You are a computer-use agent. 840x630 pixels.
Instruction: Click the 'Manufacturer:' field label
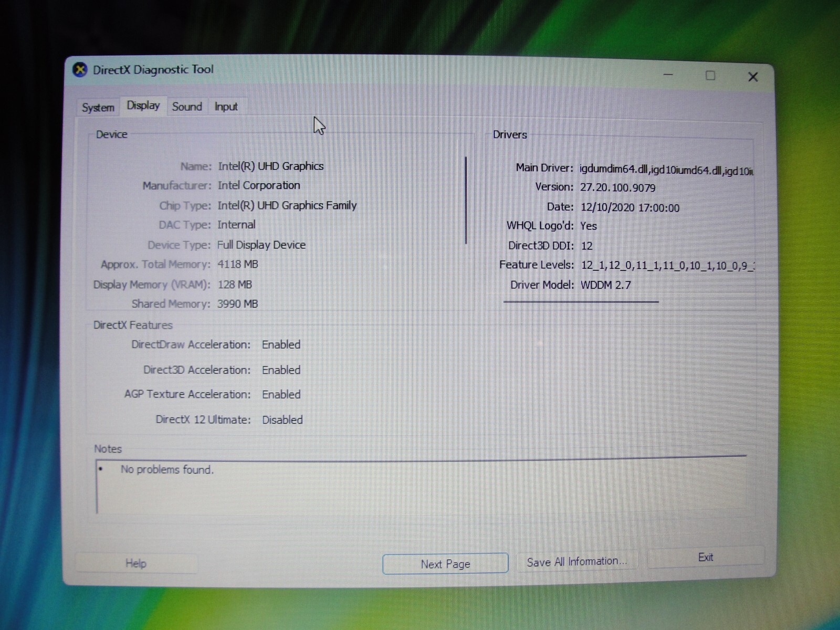click(x=177, y=186)
